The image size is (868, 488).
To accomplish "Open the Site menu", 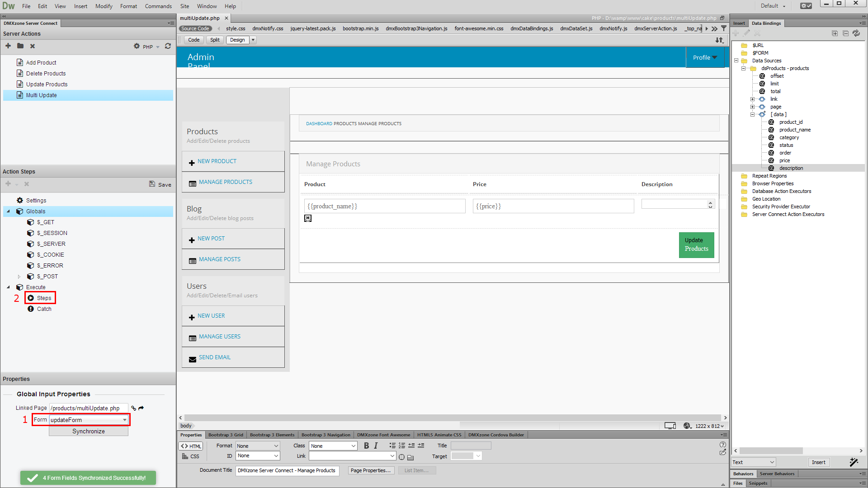I will tap(184, 6).
